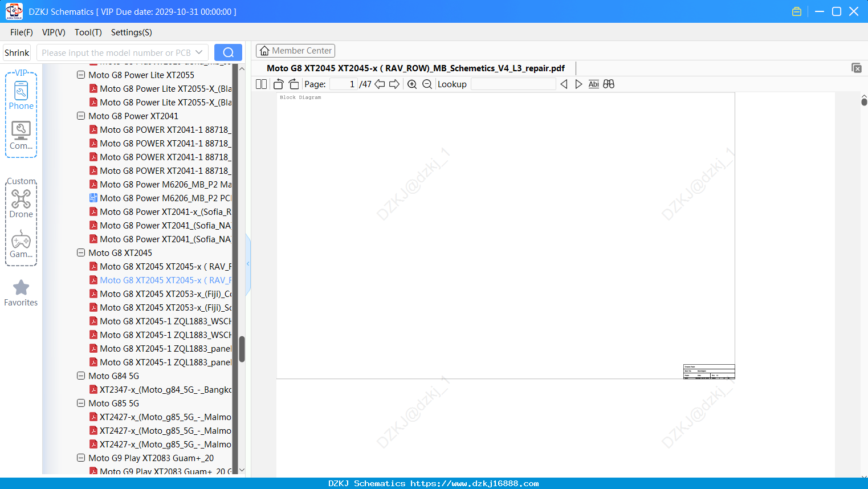Click the page number input box
This screenshot has height=489, width=868.
coord(344,84)
